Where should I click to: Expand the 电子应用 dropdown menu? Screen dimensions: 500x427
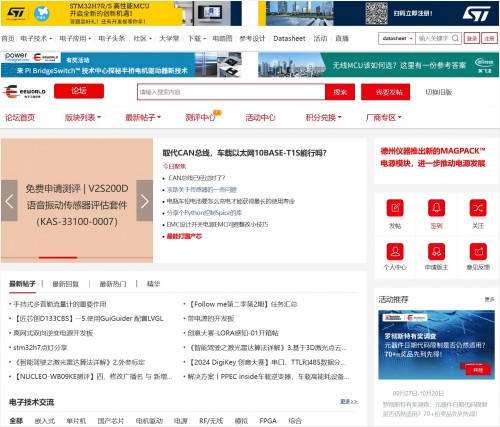[90, 39]
